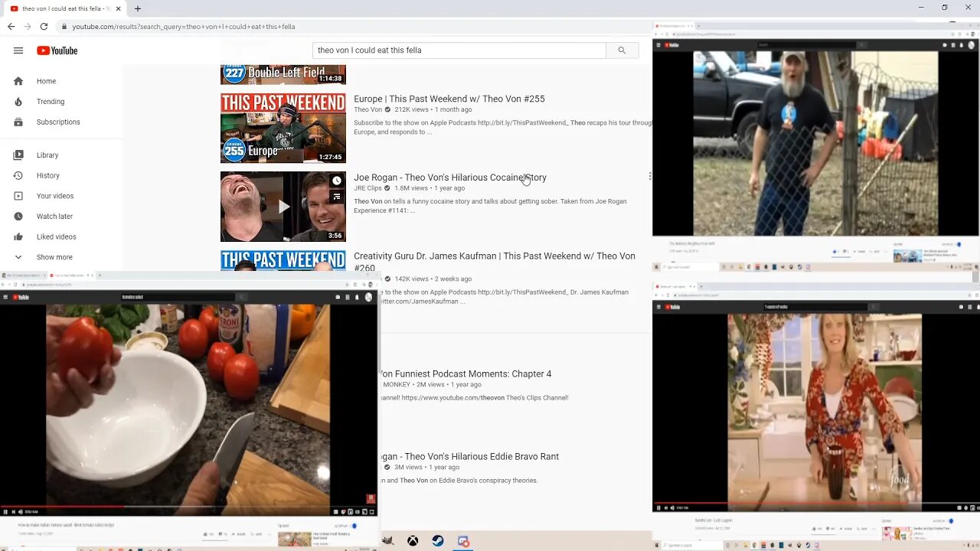Open Creativity Guru Dr. James Kaufman video title
Viewport: 980px width, 551px height.
(495, 262)
